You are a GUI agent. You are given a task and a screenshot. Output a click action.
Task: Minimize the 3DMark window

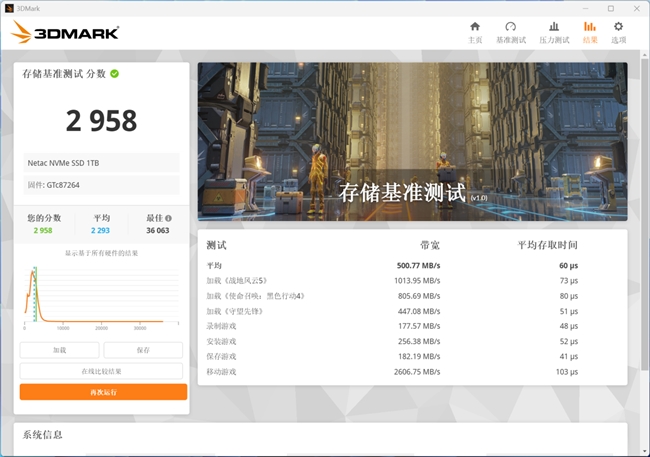tap(585, 8)
